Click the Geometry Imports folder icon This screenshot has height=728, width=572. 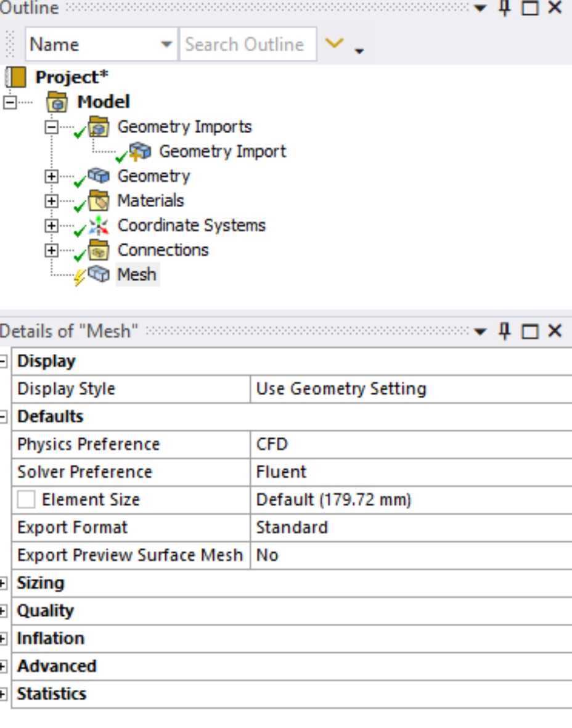99,127
